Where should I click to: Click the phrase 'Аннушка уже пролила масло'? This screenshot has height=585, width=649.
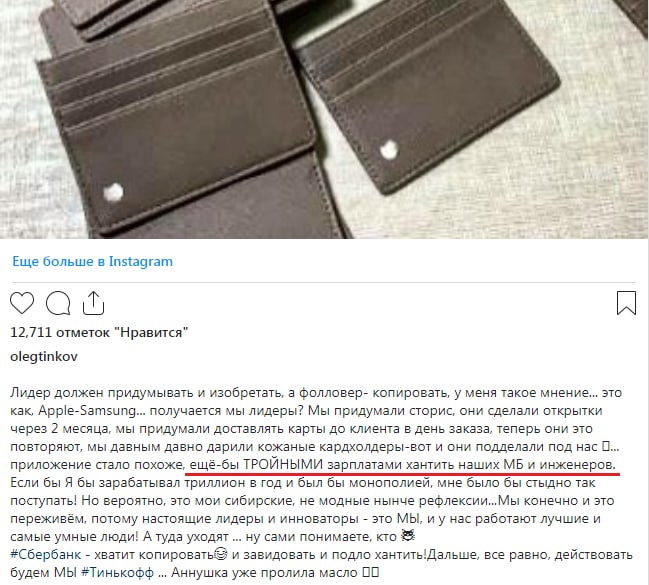264,573
